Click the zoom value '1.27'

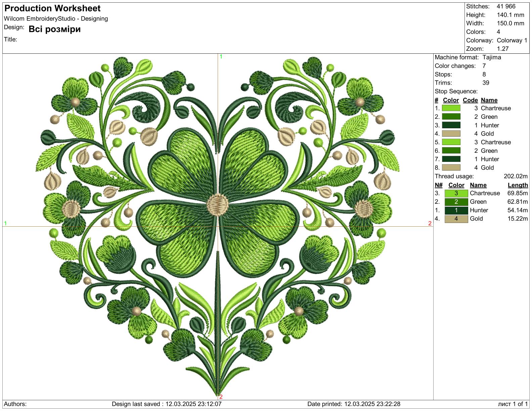coord(503,49)
